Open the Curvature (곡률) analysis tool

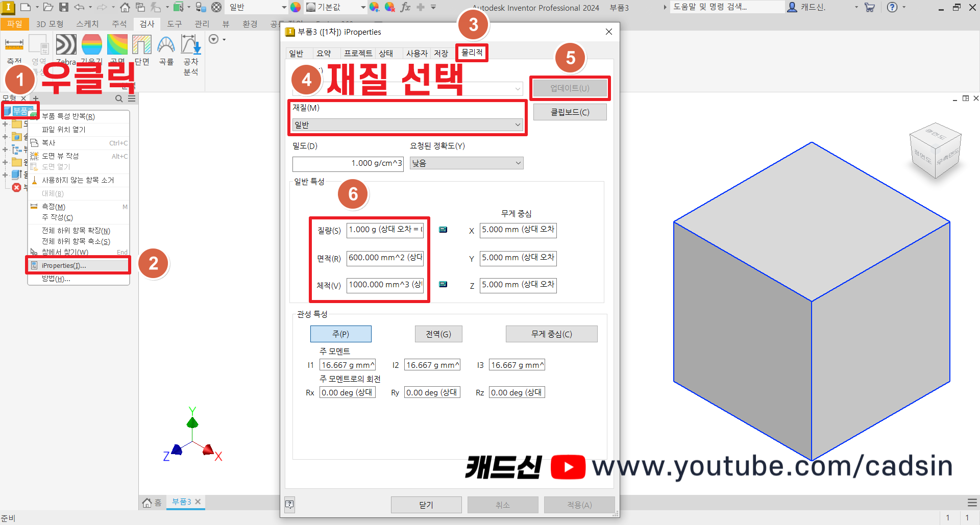tap(166, 50)
